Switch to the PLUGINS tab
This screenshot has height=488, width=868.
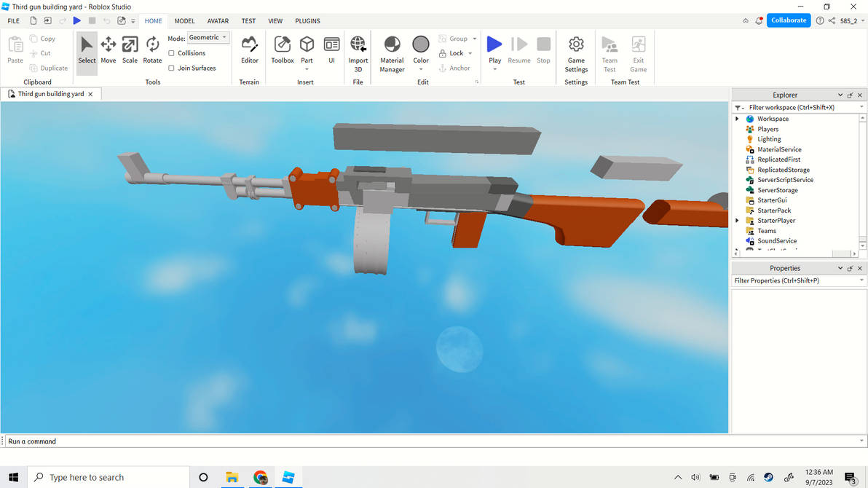[307, 21]
